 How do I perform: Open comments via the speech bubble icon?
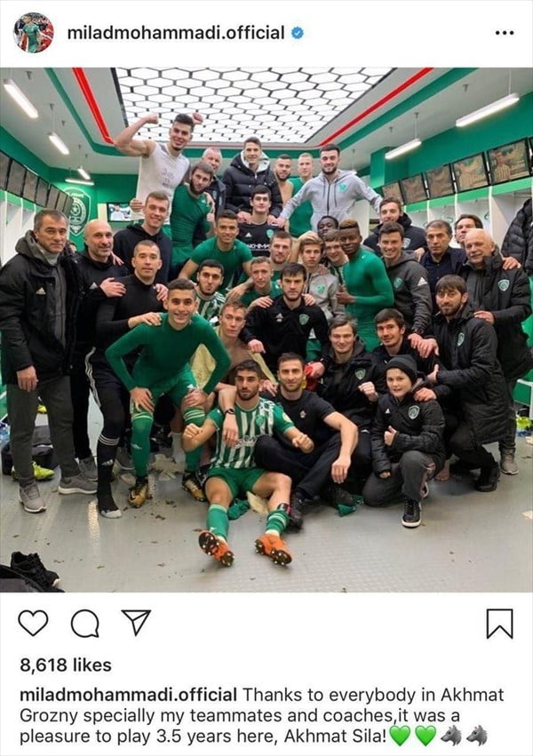click(85, 623)
